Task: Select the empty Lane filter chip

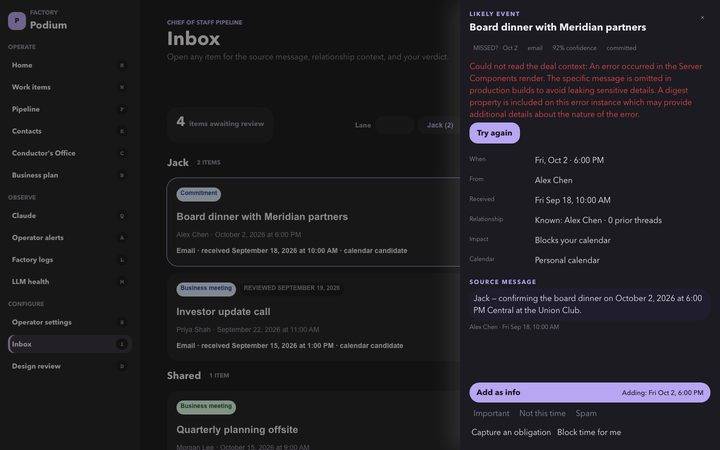Action: pos(394,125)
